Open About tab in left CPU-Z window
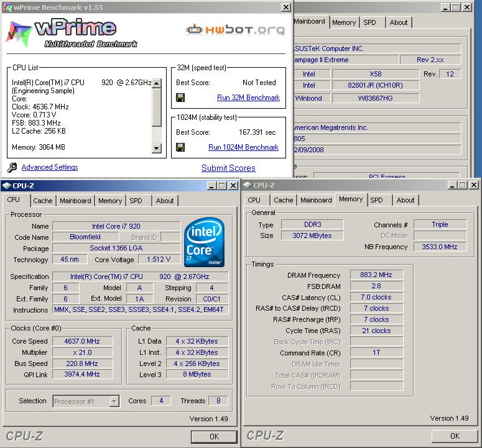 (165, 201)
